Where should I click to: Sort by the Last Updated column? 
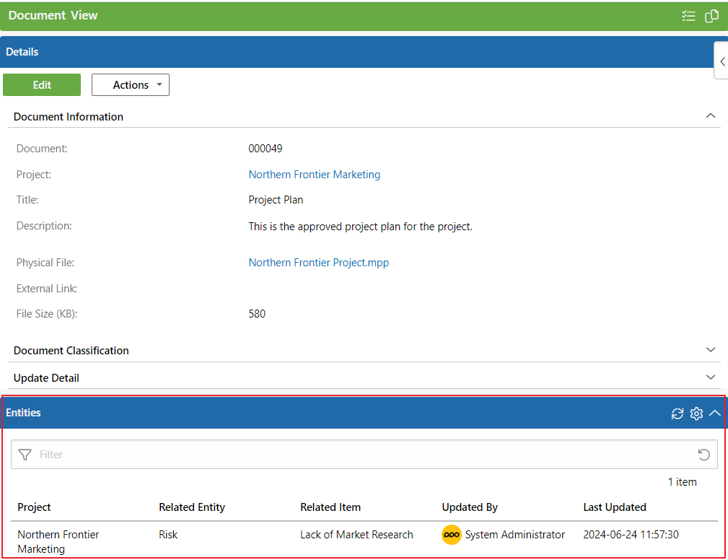(x=614, y=507)
